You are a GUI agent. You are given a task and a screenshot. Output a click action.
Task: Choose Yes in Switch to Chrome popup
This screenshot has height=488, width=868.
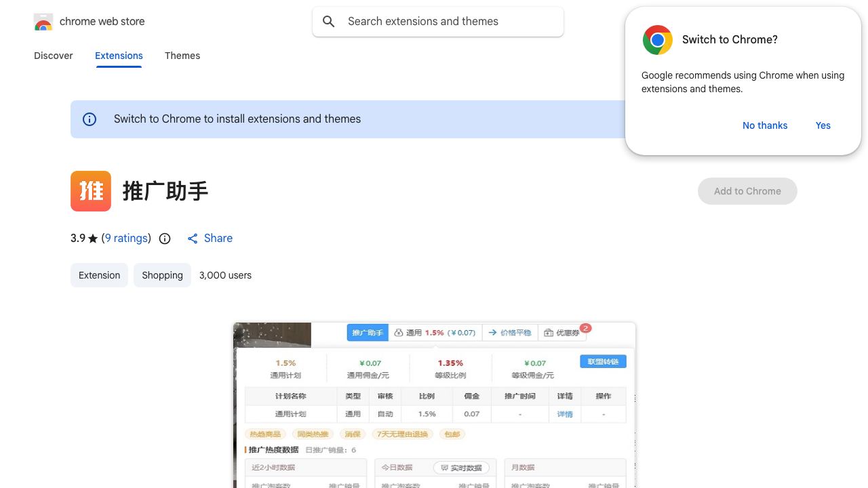point(823,125)
